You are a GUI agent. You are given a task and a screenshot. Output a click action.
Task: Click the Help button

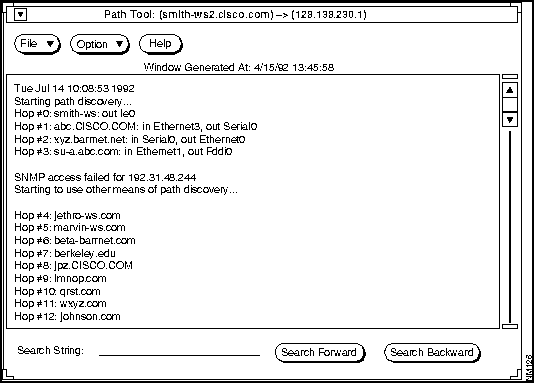(x=161, y=44)
